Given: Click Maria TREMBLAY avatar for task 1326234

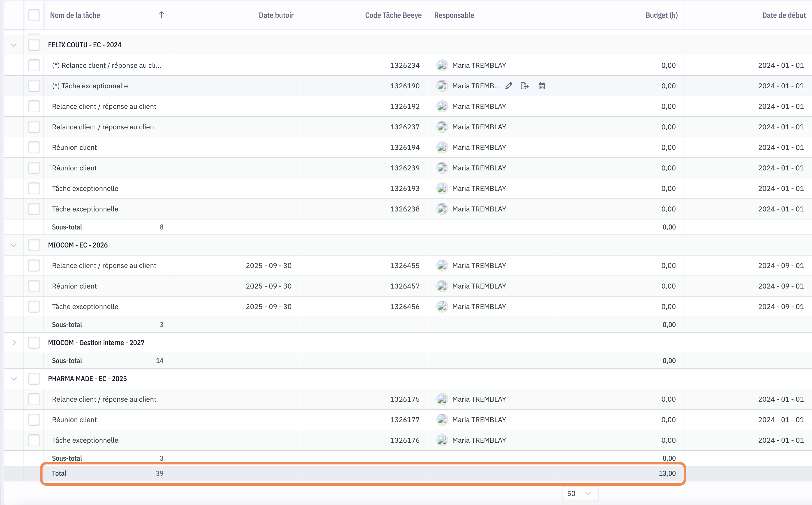Looking at the screenshot, I should click(442, 66).
